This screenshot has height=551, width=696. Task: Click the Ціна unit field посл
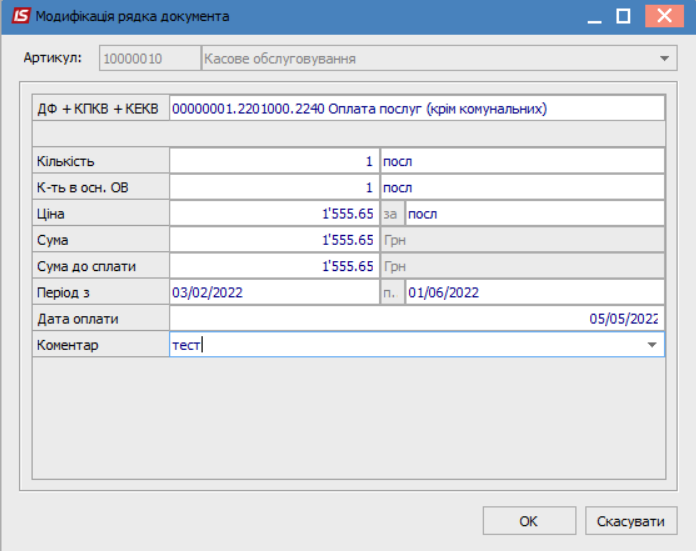535,214
